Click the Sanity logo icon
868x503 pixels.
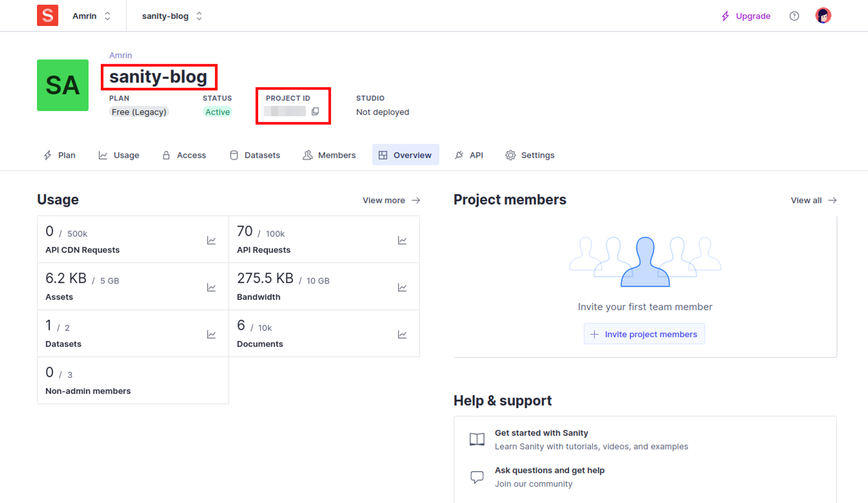[47, 16]
